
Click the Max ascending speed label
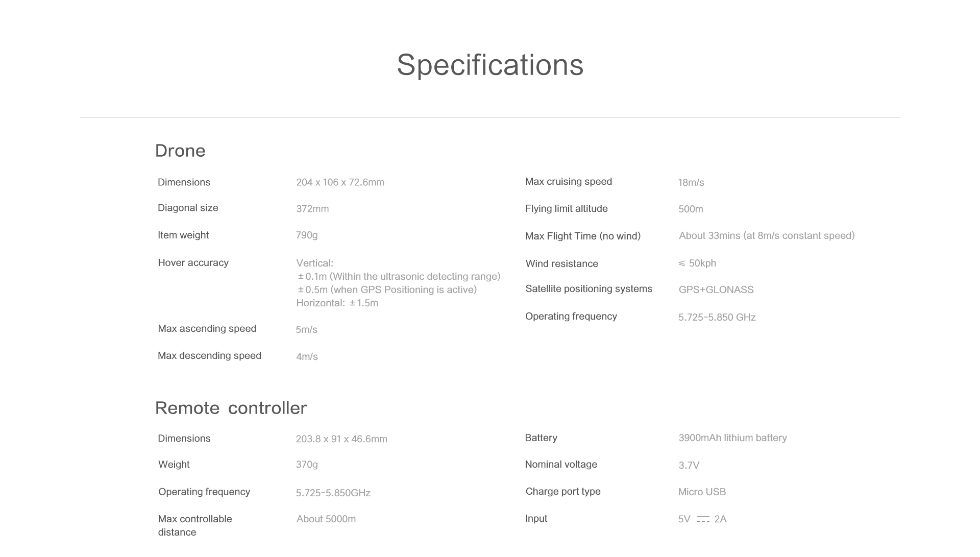click(207, 328)
